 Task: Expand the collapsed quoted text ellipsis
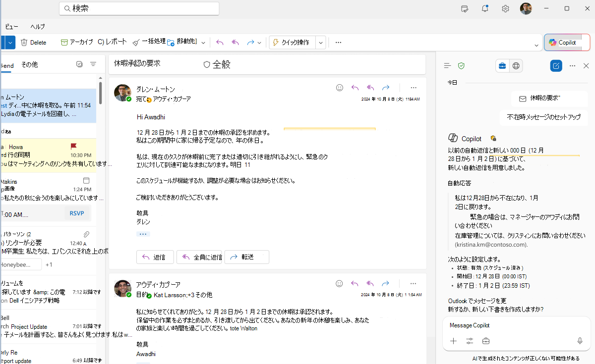click(x=143, y=234)
